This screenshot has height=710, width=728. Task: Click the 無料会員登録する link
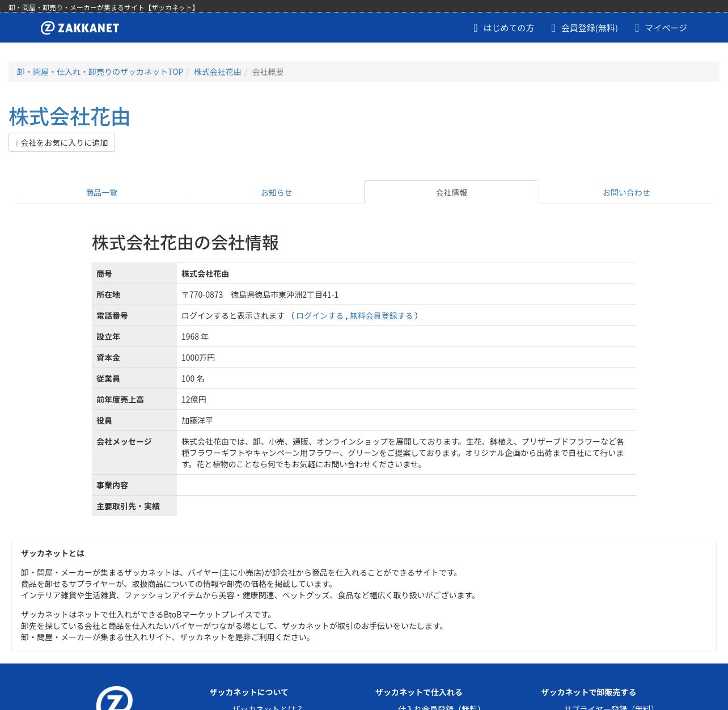tap(381, 316)
